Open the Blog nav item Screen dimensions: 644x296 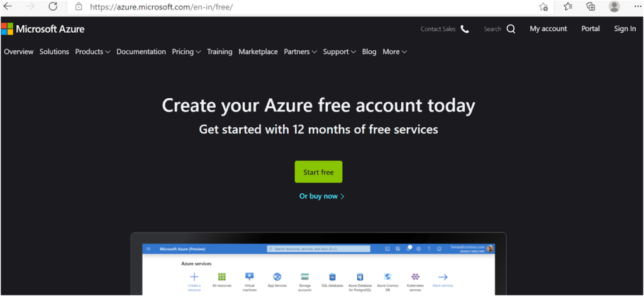tap(369, 52)
